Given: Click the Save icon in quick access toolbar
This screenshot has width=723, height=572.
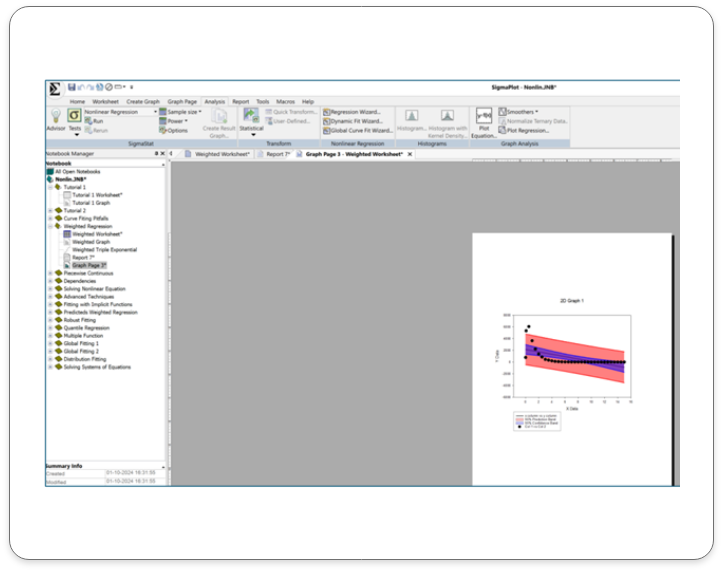Looking at the screenshot, I should pyautogui.click(x=72, y=87).
